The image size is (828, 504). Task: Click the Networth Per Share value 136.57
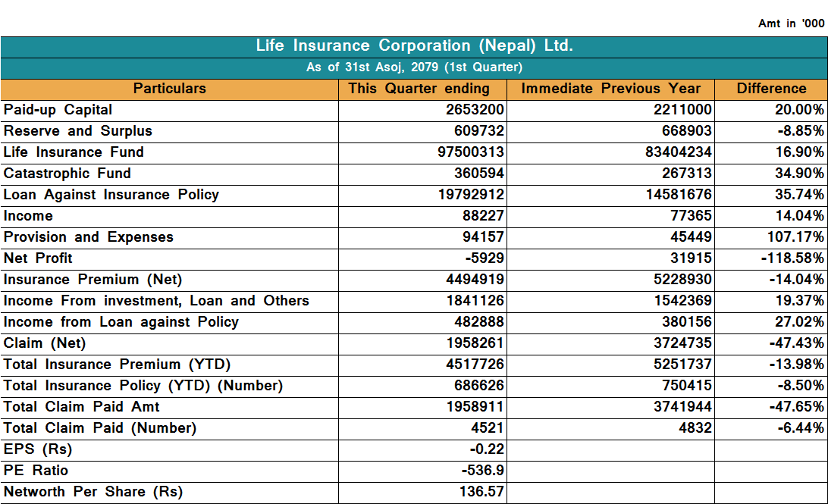pos(481,491)
